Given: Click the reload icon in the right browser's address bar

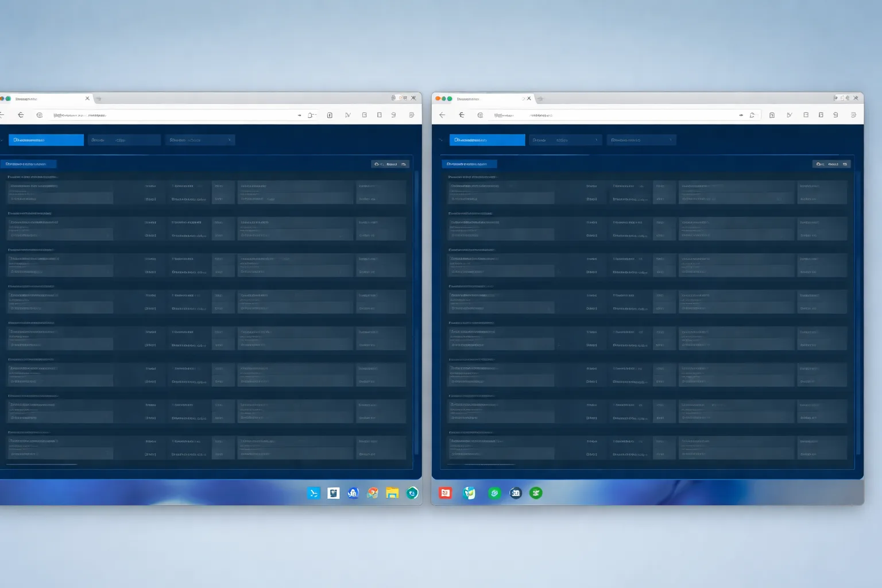Looking at the screenshot, I should coord(752,115).
